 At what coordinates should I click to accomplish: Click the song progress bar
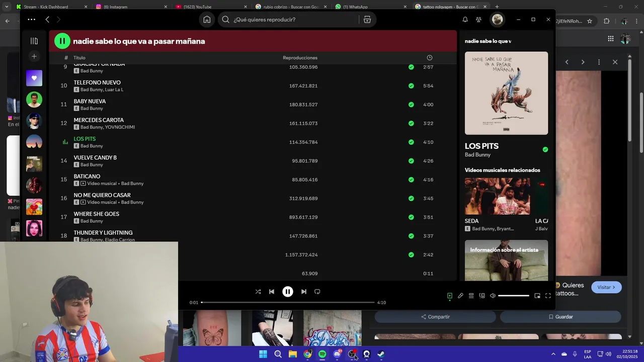pyautogui.click(x=288, y=303)
